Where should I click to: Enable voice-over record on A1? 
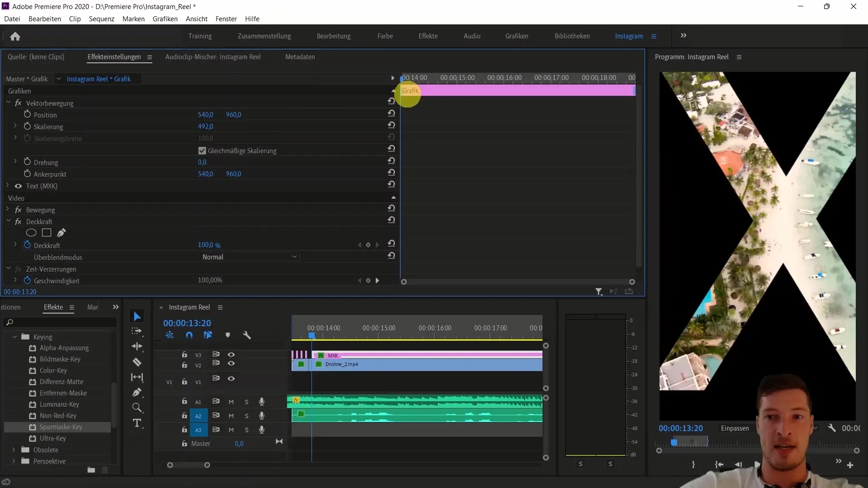click(261, 402)
